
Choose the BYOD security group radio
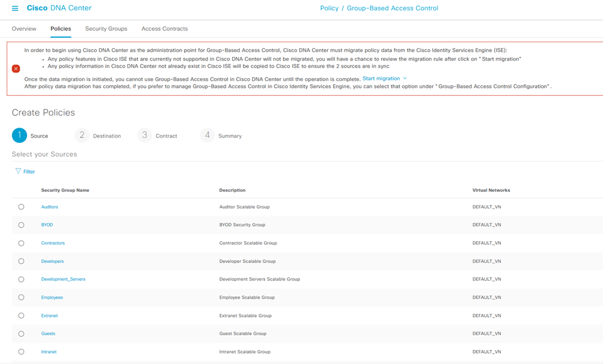pos(21,225)
